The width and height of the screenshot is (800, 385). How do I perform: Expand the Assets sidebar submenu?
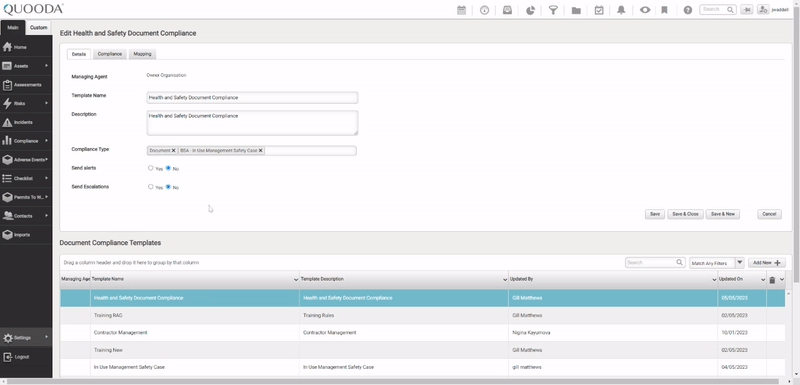tap(46, 66)
